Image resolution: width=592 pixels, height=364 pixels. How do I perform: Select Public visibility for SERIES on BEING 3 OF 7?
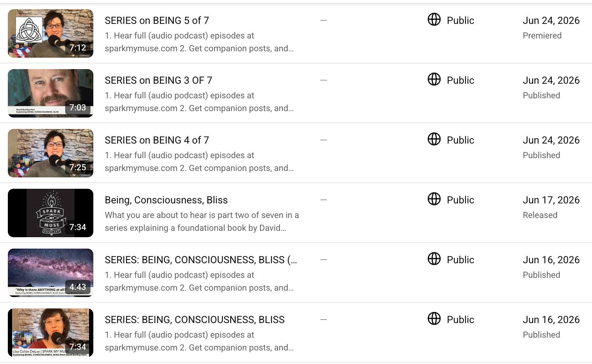pyautogui.click(x=460, y=80)
